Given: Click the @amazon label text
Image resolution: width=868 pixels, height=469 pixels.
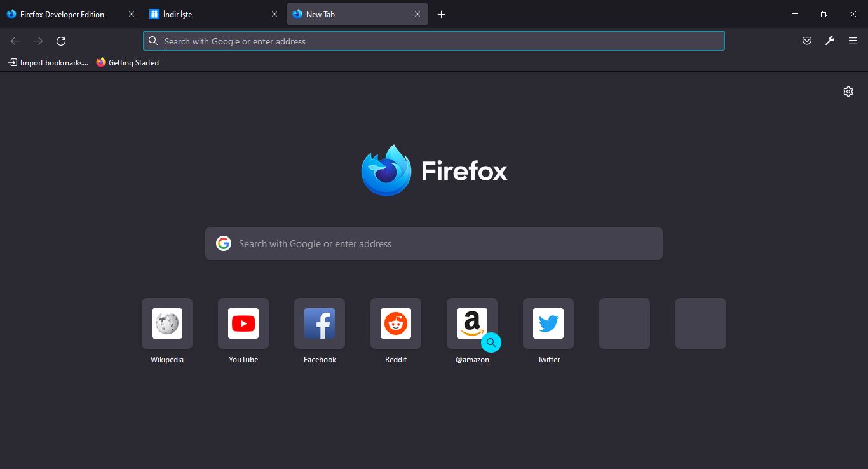Looking at the screenshot, I should pyautogui.click(x=472, y=360).
